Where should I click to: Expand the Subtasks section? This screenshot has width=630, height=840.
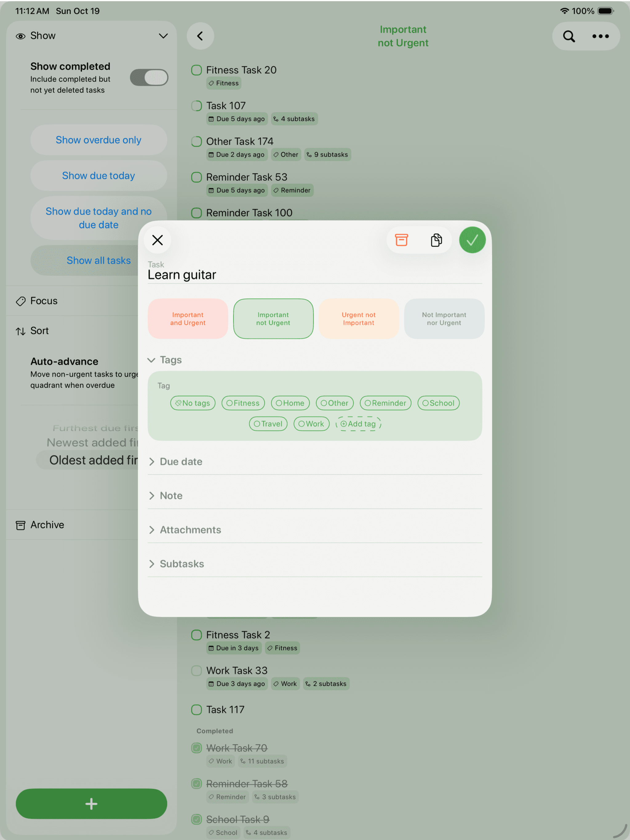(x=181, y=564)
